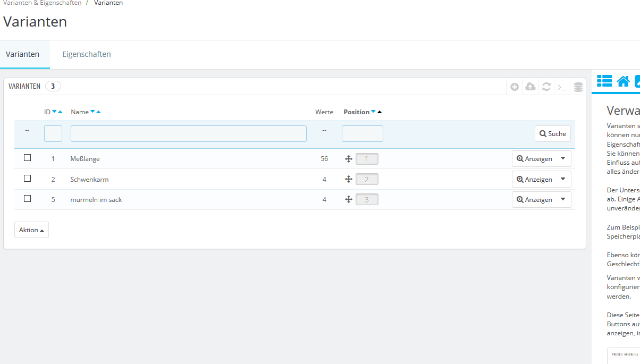Click position field of Schwenkarm

(367, 179)
